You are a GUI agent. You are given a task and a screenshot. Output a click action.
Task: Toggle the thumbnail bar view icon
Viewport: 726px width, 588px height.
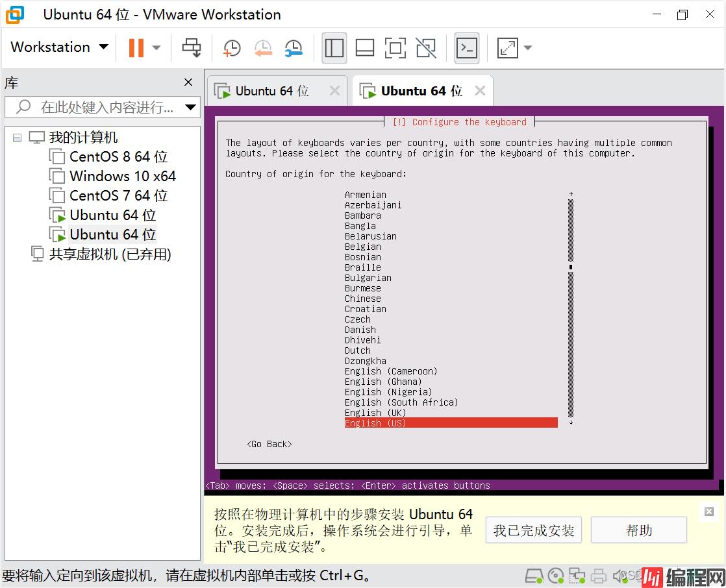click(365, 47)
